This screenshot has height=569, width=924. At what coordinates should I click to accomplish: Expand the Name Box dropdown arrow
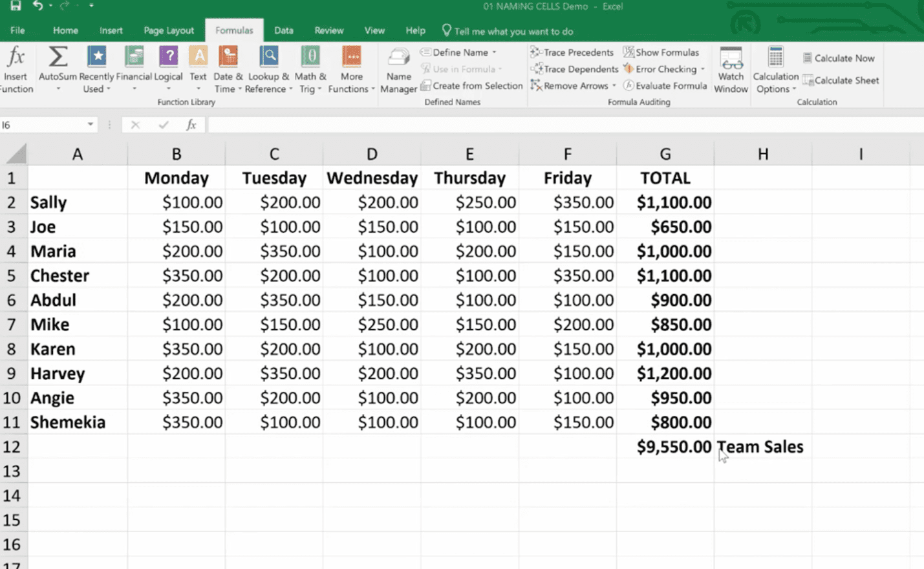pyautogui.click(x=91, y=125)
